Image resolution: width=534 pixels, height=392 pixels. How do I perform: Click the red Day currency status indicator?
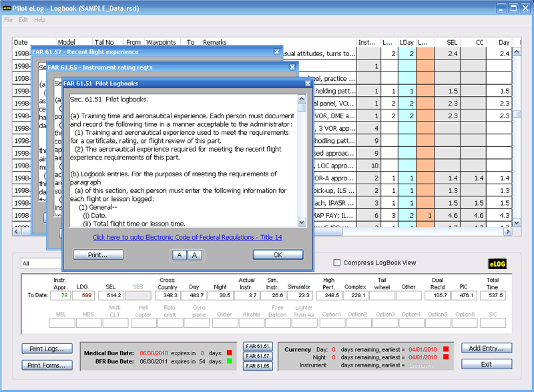[446, 349]
